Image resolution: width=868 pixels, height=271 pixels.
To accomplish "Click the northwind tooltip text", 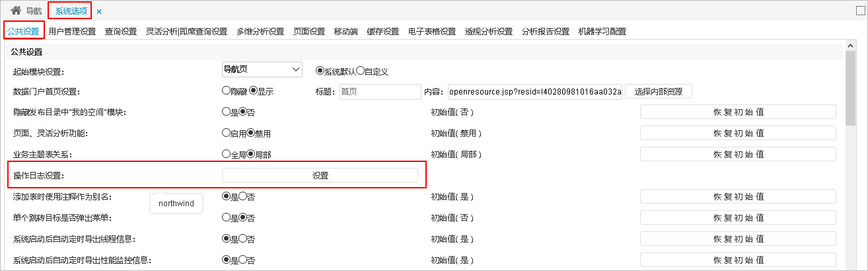I will [176, 204].
